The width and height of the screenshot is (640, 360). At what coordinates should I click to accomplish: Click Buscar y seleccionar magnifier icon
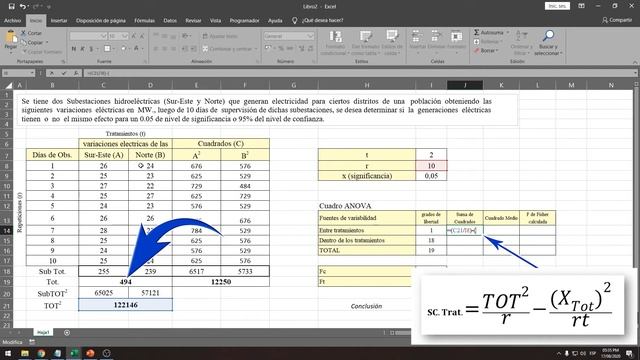pyautogui.click(x=548, y=36)
